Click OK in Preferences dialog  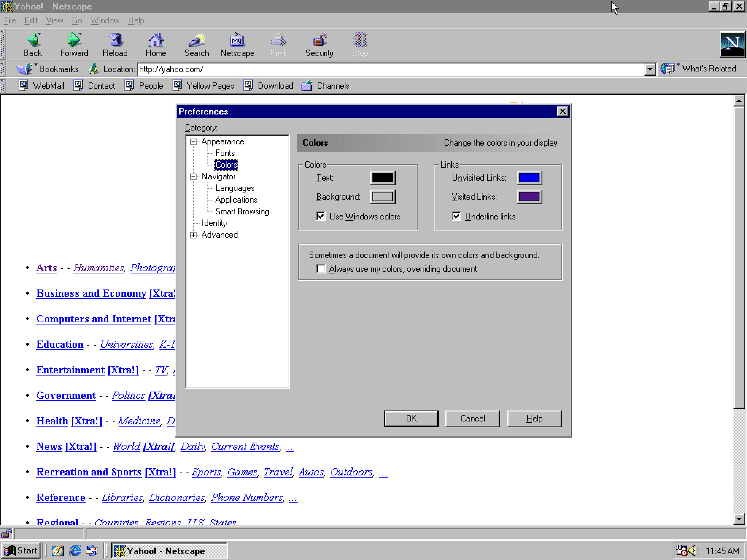pos(411,419)
